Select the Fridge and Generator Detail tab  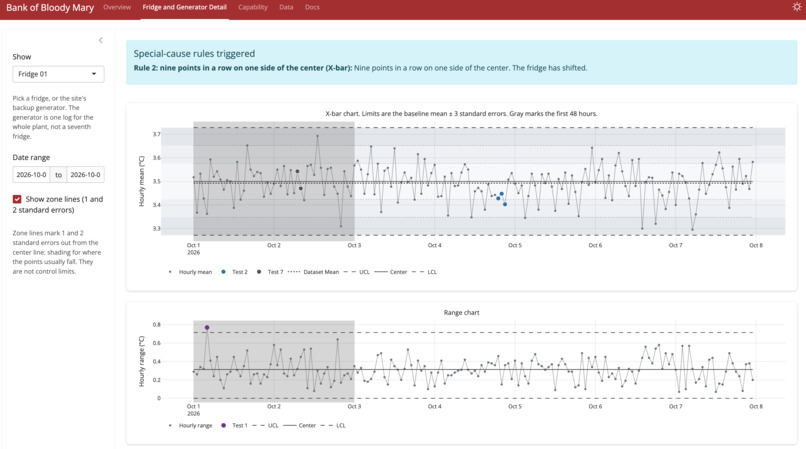point(185,7)
